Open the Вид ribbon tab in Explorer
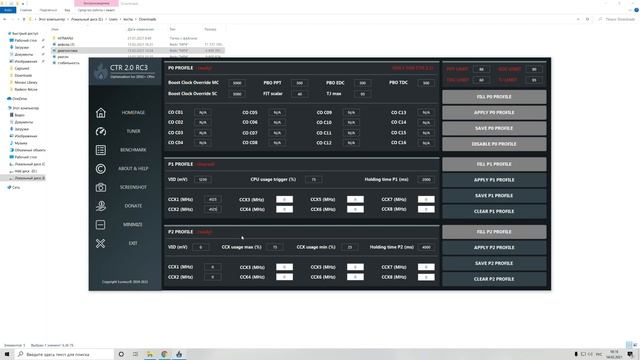Viewport: 640px width, 360px height. tap(67, 10)
